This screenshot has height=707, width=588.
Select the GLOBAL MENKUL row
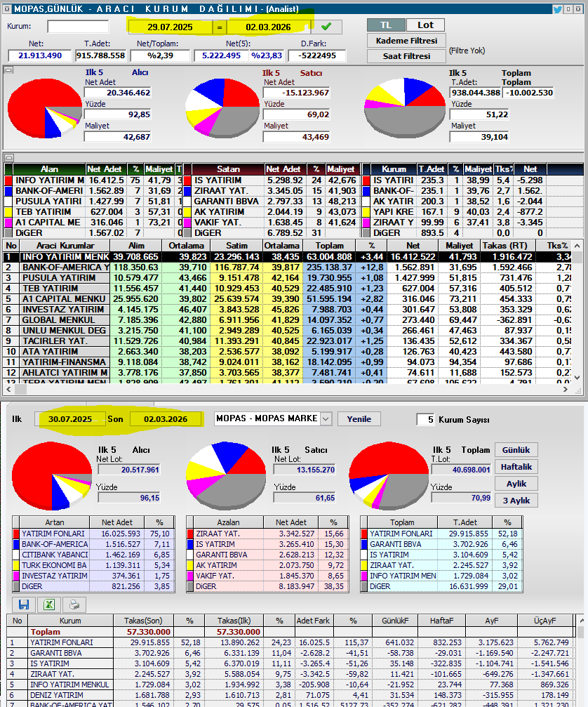pos(288,319)
